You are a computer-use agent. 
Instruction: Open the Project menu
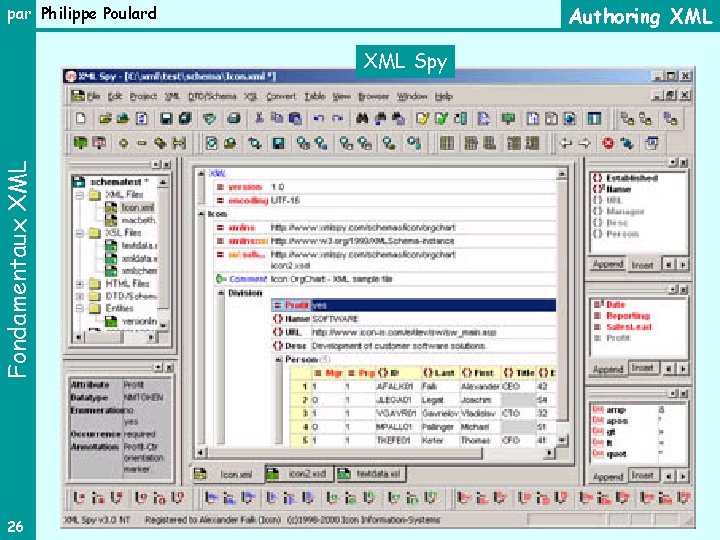point(143,96)
